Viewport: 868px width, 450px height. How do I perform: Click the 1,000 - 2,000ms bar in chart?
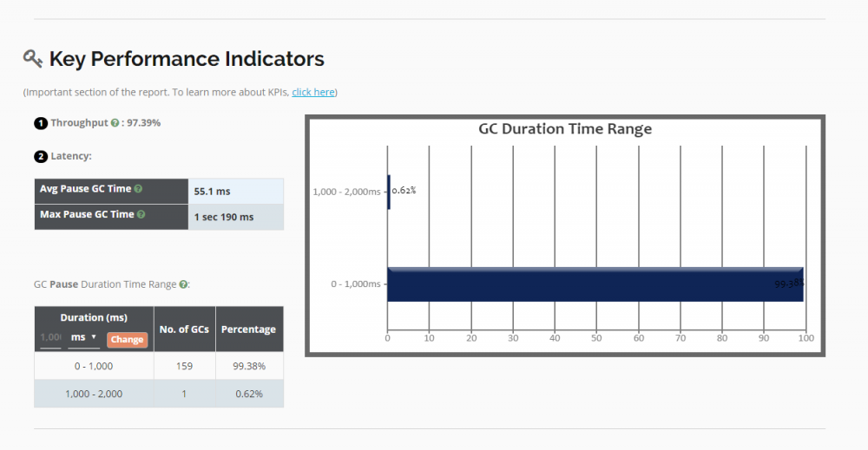(x=389, y=191)
